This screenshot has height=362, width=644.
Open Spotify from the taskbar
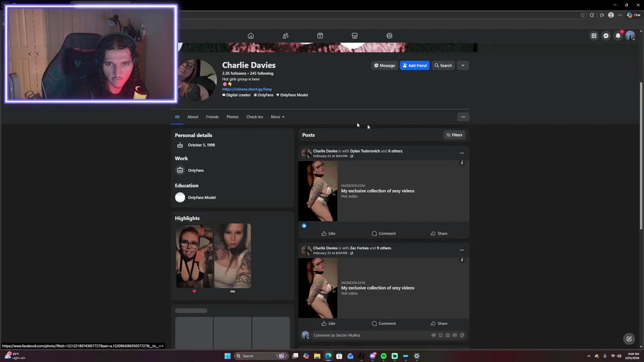click(x=383, y=356)
